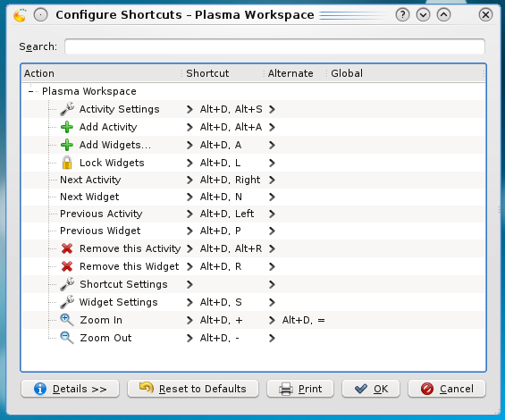Screen dimensions: 505x420
Task: Click the magnifier minus icon for Zoom Out
Action: click(x=67, y=338)
